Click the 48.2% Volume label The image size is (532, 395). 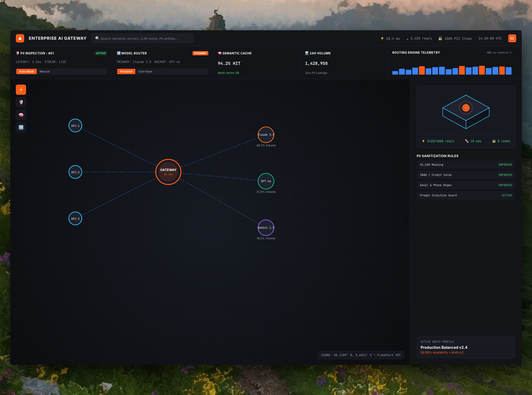point(266,145)
